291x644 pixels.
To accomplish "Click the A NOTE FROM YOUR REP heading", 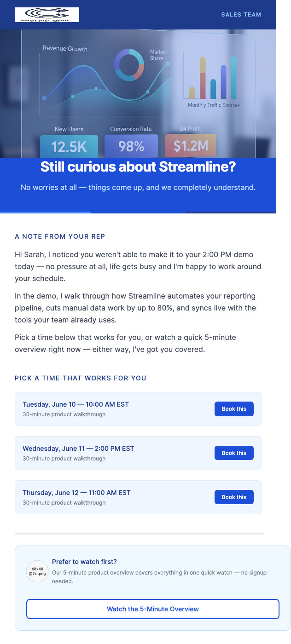I will click(60, 236).
